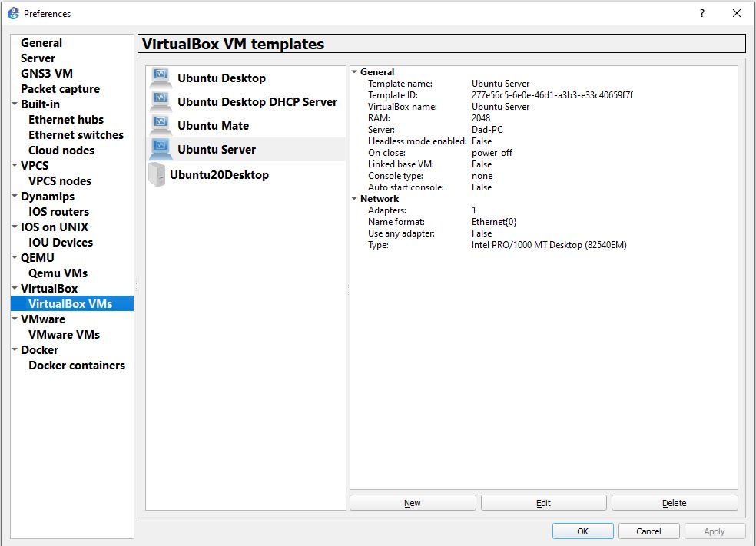
Task: Collapse the General details group
Action: click(x=354, y=72)
